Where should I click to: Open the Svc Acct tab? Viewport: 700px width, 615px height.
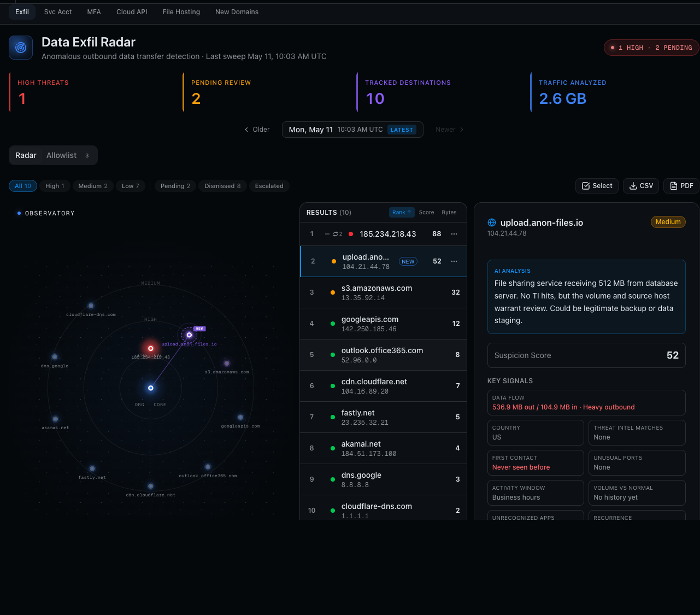click(x=58, y=12)
